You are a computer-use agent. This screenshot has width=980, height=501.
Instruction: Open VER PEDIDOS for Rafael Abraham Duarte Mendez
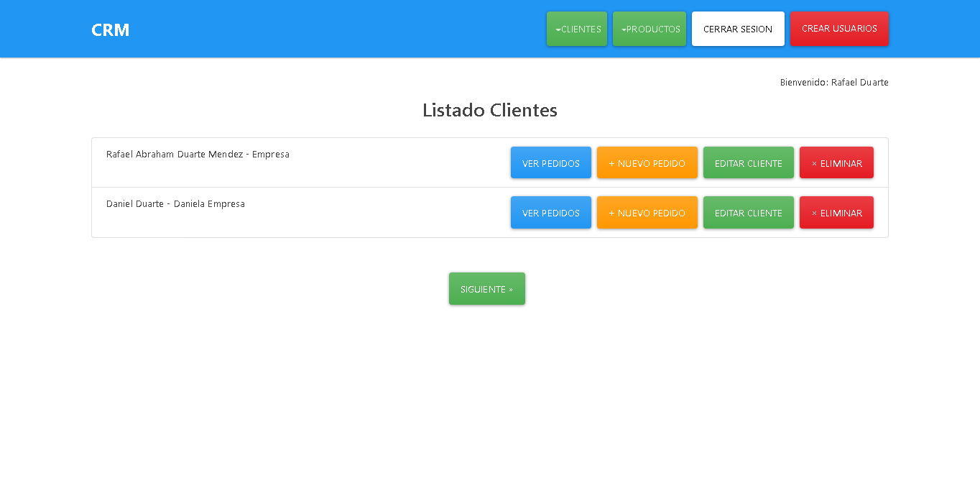(550, 162)
